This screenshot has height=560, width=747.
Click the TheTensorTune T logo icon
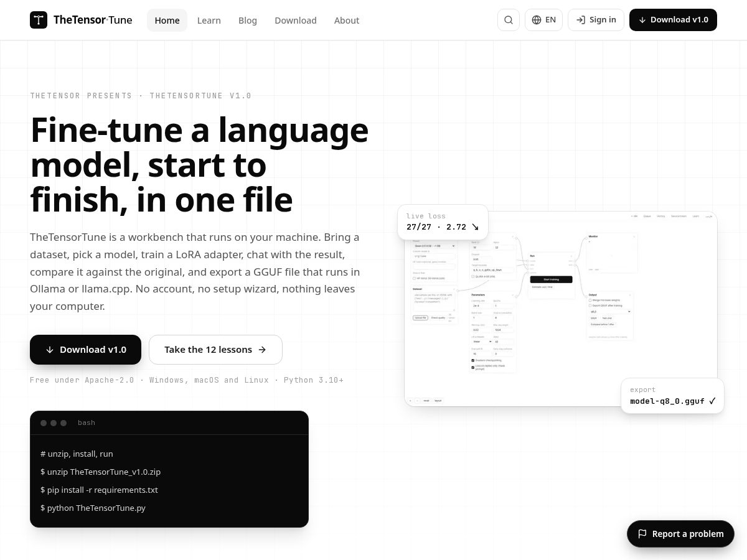[39, 20]
